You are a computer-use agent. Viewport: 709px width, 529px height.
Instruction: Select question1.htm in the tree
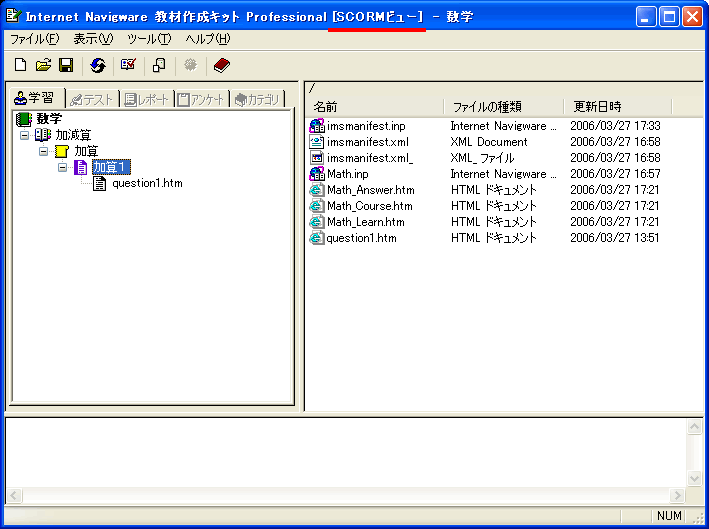pyautogui.click(x=147, y=183)
